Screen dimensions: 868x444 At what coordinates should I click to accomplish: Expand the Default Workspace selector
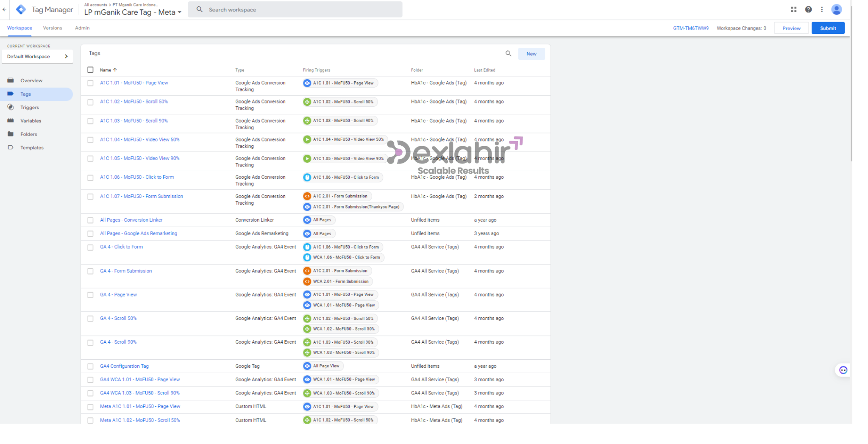pyautogui.click(x=37, y=56)
